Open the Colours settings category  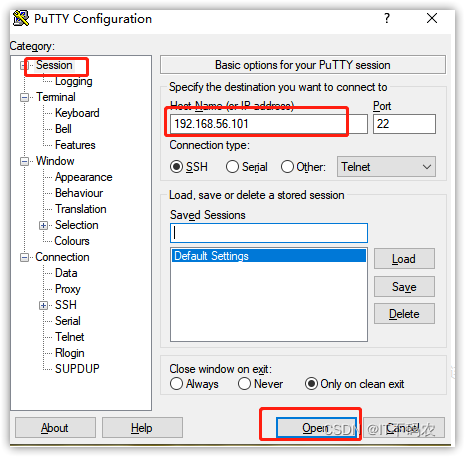[72, 241]
